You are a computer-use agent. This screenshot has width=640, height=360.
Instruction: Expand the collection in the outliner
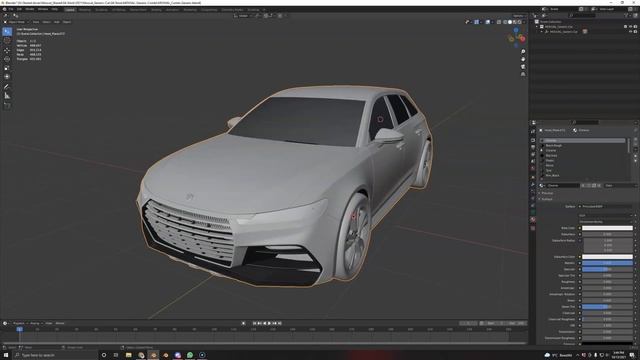537,27
